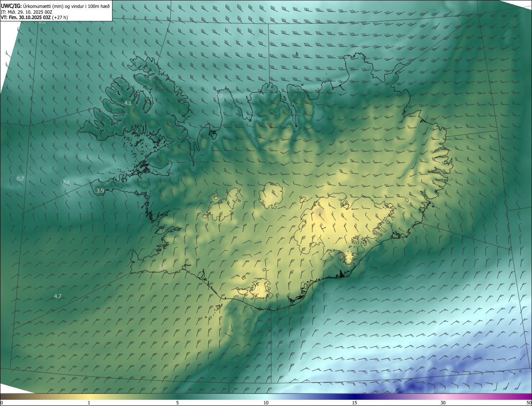
Task: Click the map value "2.5" on Reykjanes peninsula
Action: tap(163, 268)
